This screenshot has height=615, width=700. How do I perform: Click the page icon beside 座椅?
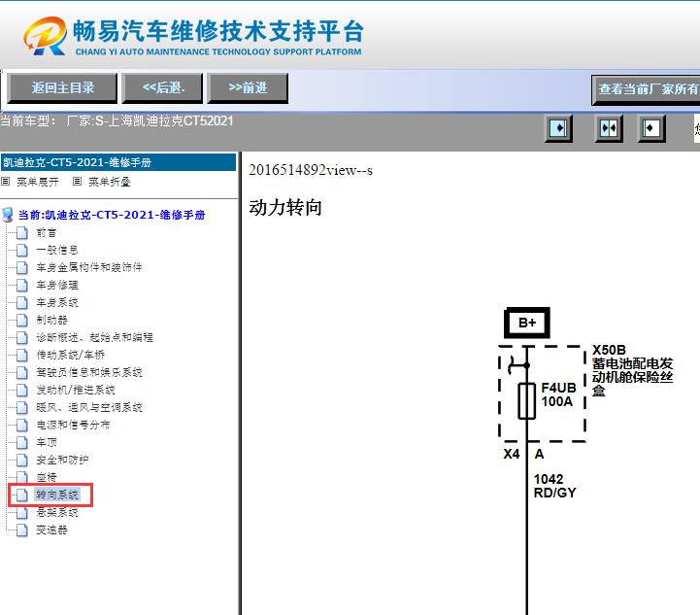pos(22,477)
